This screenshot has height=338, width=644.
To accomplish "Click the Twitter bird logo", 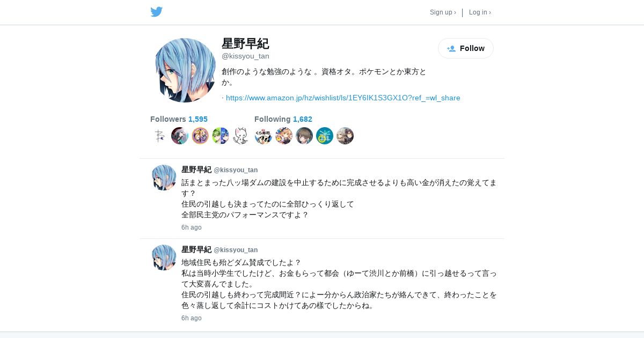I will point(156,12).
